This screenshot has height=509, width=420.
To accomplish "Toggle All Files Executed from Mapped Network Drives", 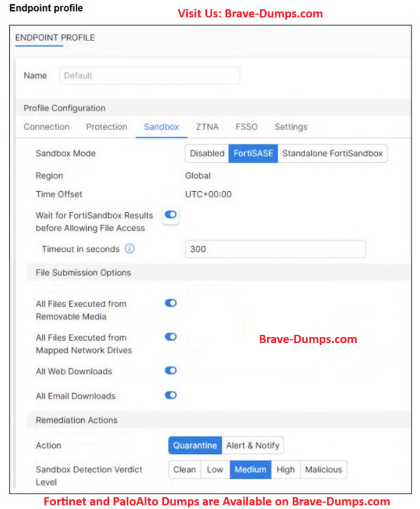I will click(x=170, y=337).
